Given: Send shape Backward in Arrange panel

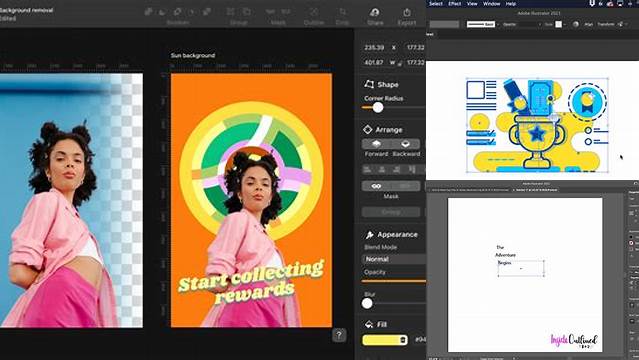Looking at the screenshot, I should [405, 144].
